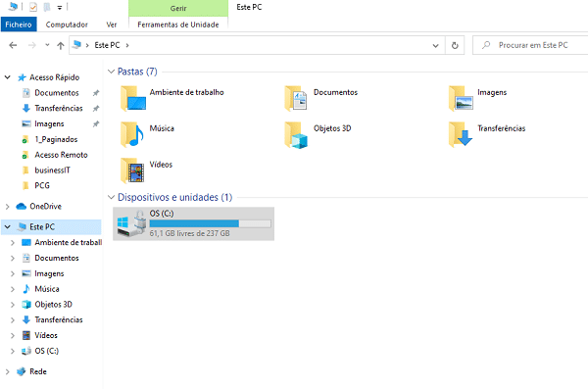Open Ferramentas de Unidade tab
The height and width of the screenshot is (389, 588).
click(x=178, y=24)
